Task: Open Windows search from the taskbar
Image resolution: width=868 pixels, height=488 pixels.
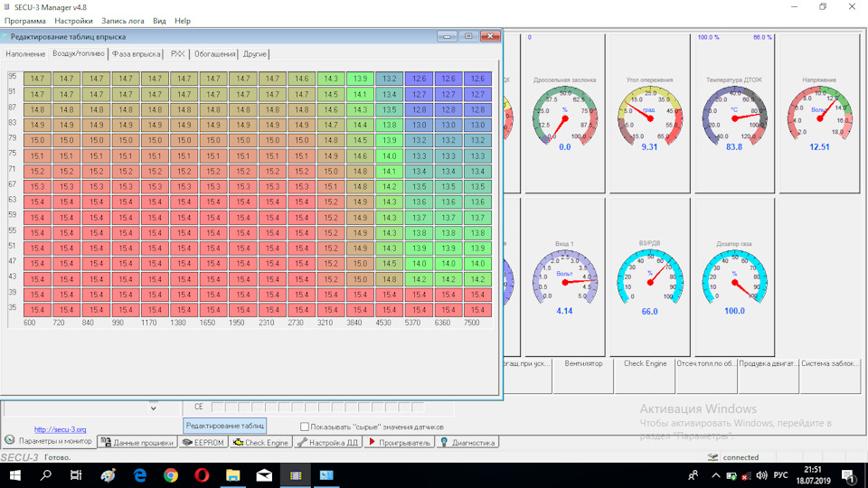Action: pos(46,475)
